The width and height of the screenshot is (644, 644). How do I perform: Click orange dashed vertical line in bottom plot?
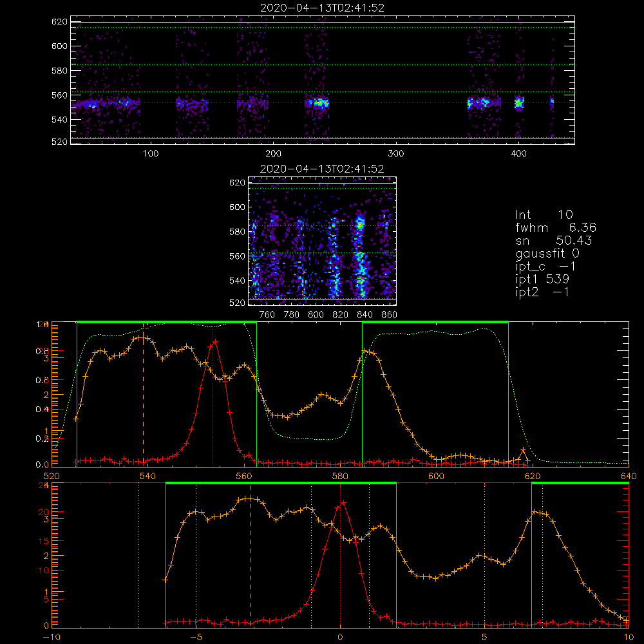[251, 555]
